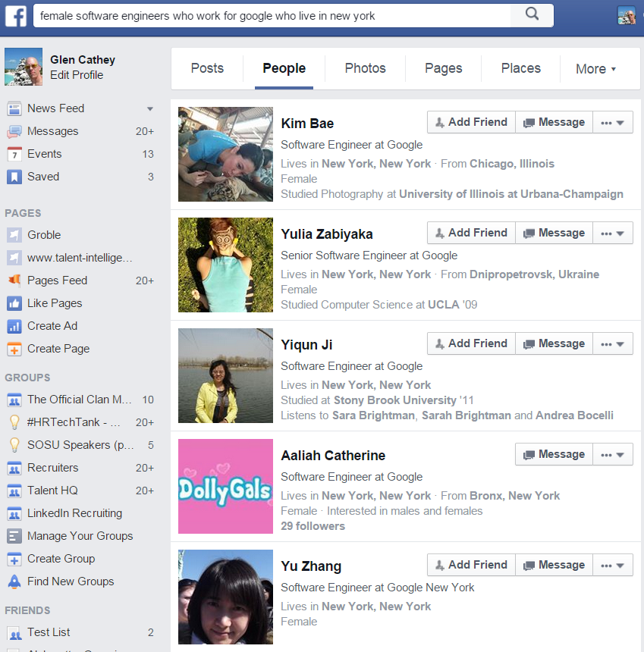
Task: Open the Messages icon in sidebar
Action: (x=14, y=131)
